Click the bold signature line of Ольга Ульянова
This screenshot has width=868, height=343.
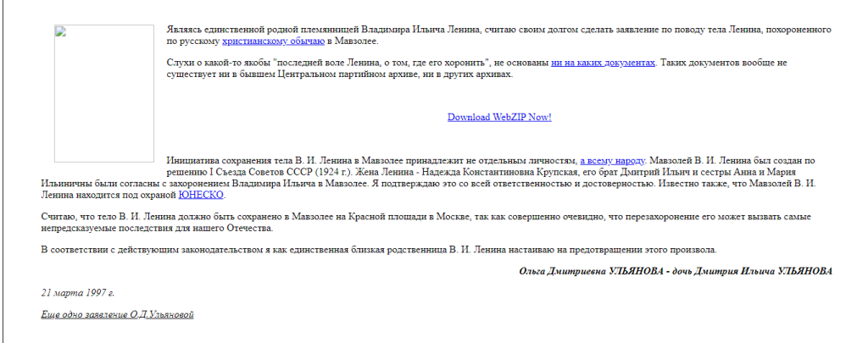pyautogui.click(x=675, y=271)
